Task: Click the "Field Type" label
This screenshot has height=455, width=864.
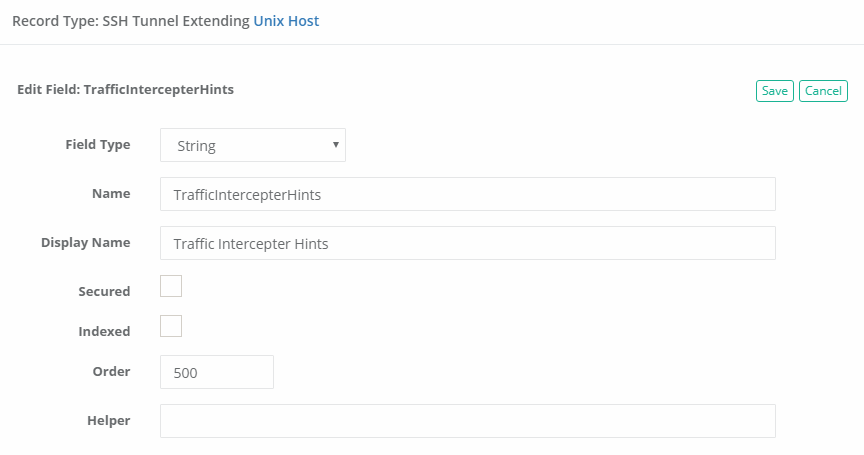Action: 97,144
